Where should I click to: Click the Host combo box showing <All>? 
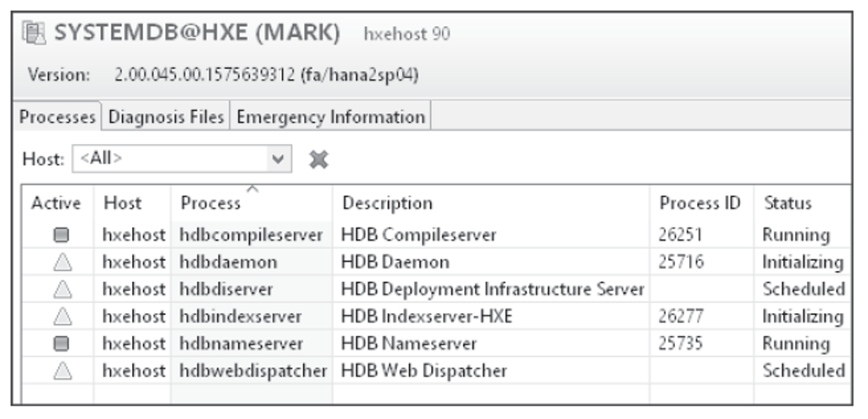pos(181,159)
